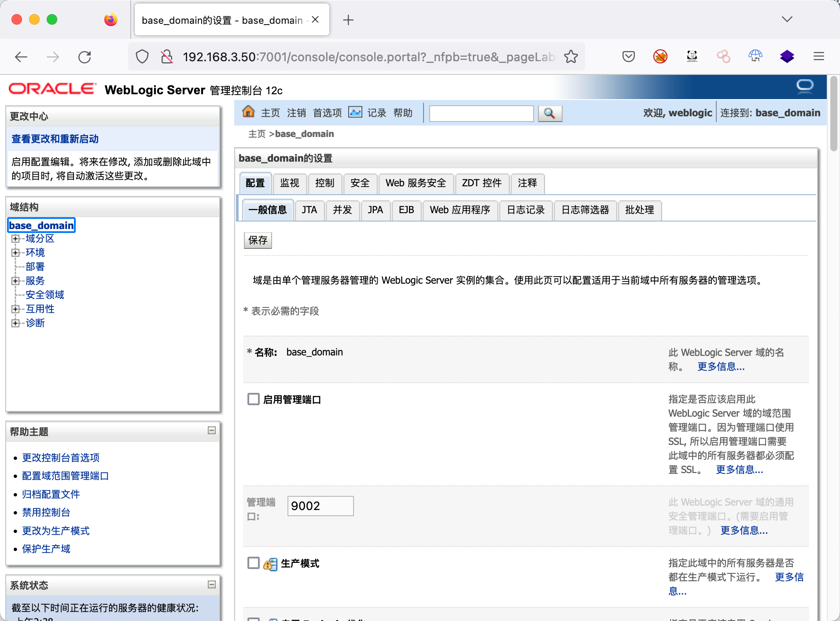Click the record icon beside 记录

(355, 112)
